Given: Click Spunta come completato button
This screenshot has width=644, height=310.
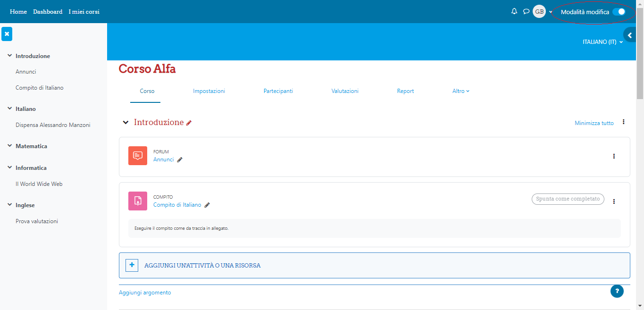Looking at the screenshot, I should (568, 199).
